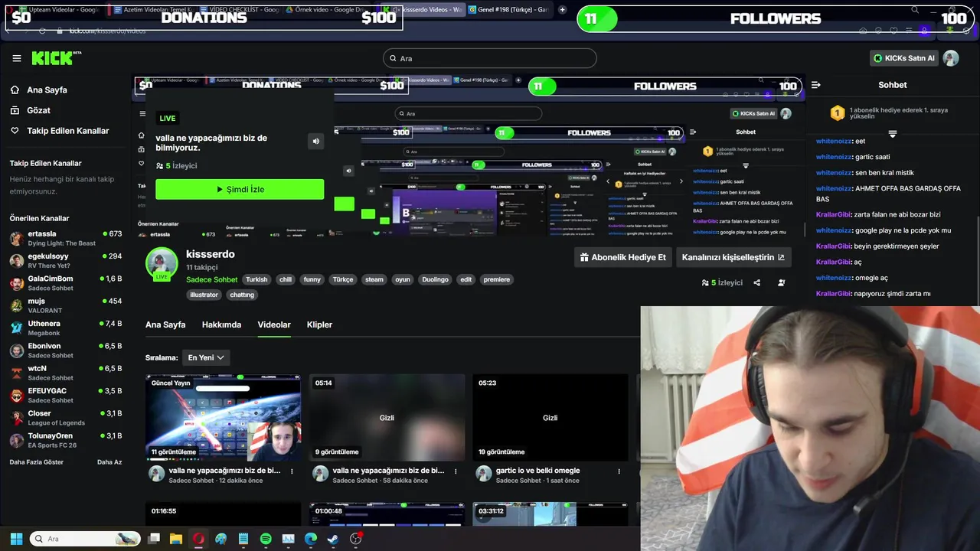Click the kissserdo channel avatar marked LIVE
Screen dimensions: 980x551
click(x=162, y=263)
